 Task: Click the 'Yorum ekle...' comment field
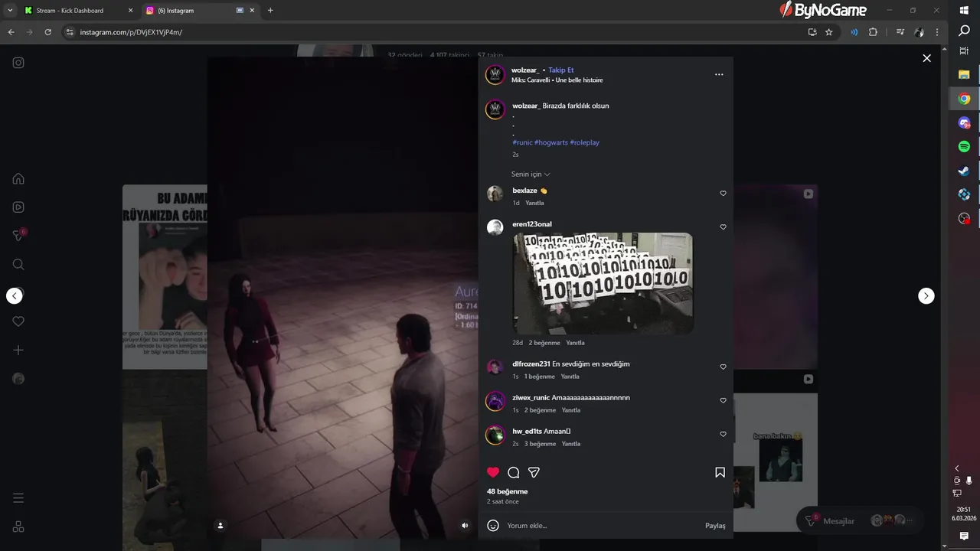tap(601, 526)
